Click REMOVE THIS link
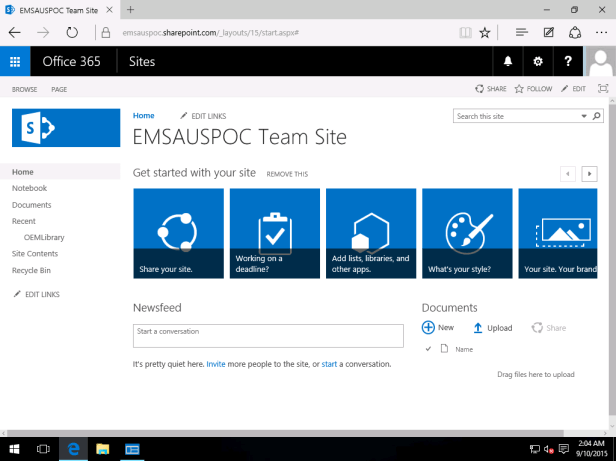The image size is (616, 461). point(287,174)
